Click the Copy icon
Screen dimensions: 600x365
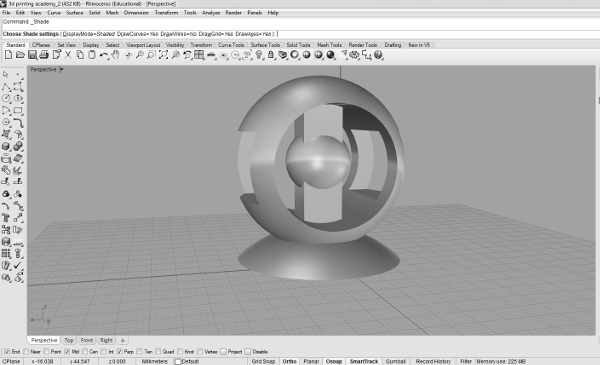pos(80,55)
